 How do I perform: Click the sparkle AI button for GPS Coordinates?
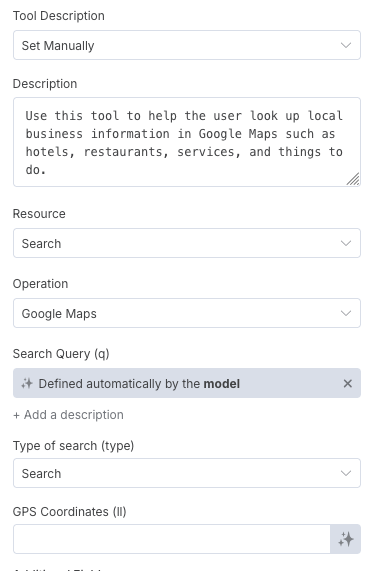[346, 539]
